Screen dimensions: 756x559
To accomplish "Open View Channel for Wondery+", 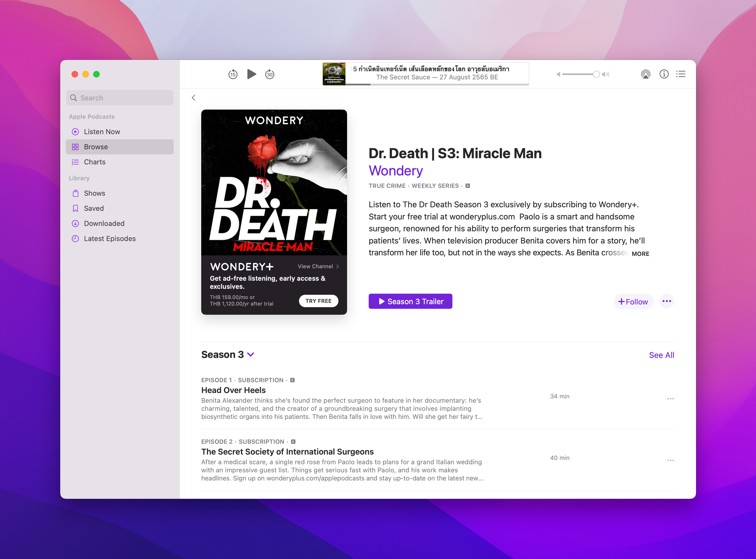I will [x=318, y=266].
